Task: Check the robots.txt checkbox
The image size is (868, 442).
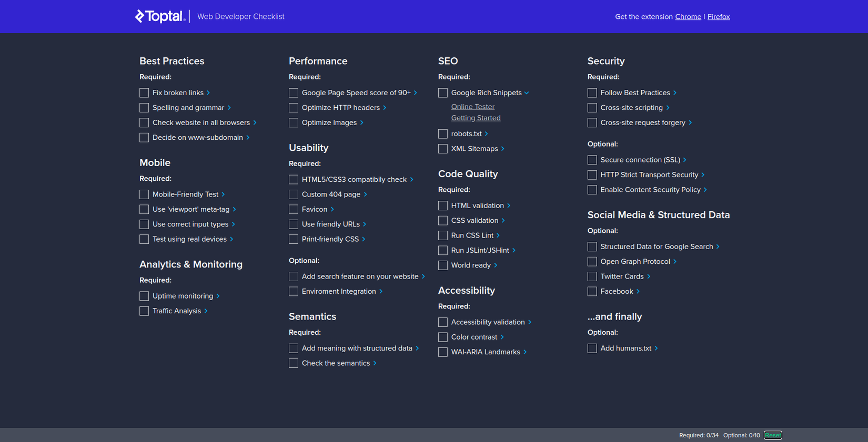Action: click(x=443, y=134)
